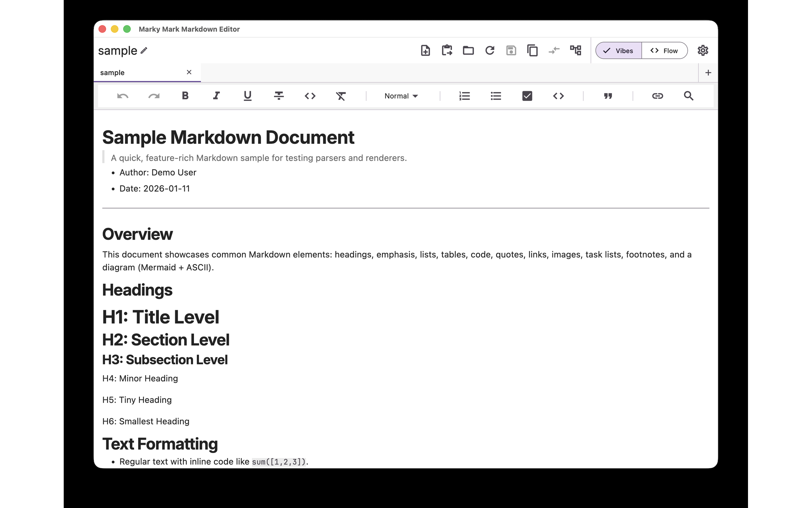Add a new tab with the plus button
Screen dimensions: 812x508
[708, 73]
